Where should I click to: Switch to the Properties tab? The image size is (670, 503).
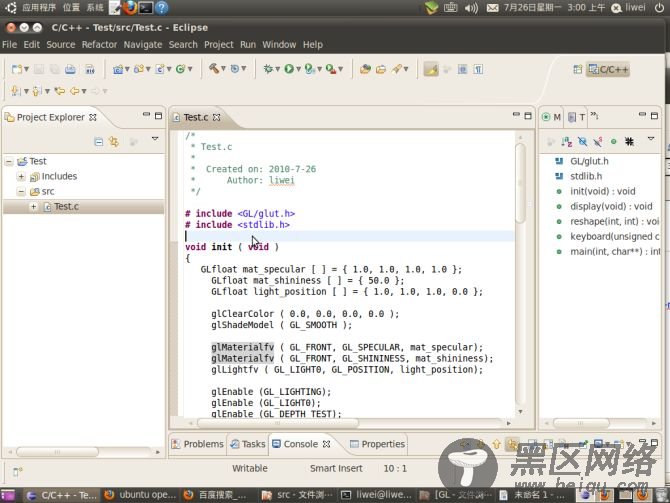377,444
